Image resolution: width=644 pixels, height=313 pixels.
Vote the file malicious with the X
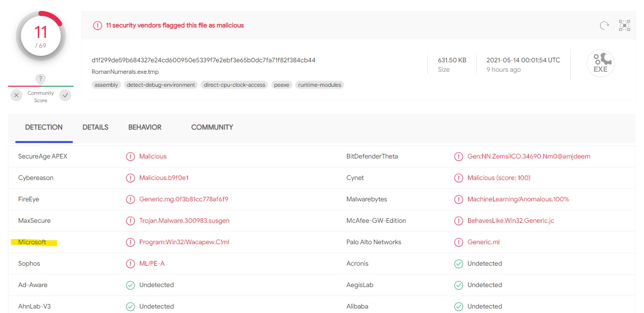(x=16, y=95)
